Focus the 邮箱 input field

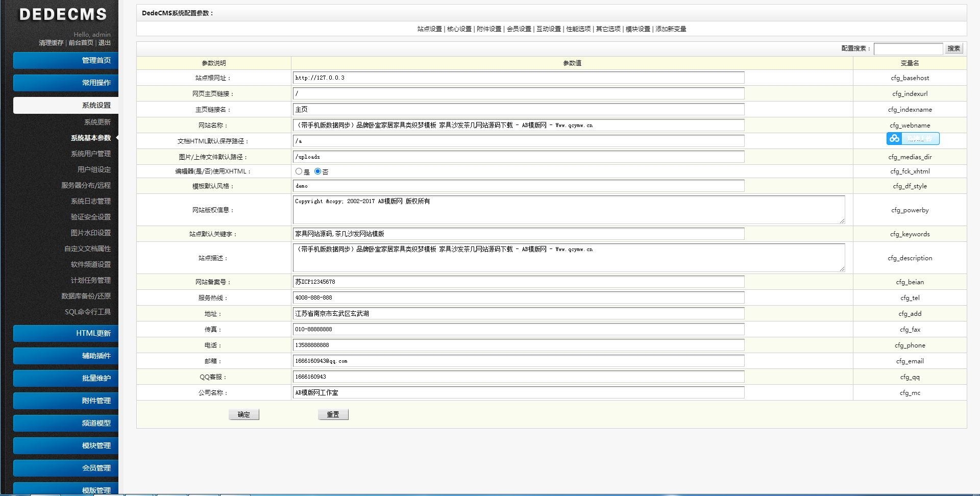519,361
